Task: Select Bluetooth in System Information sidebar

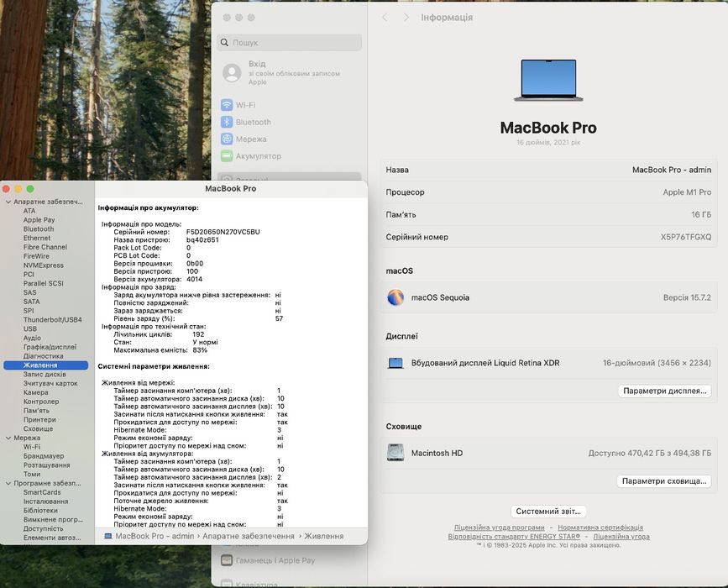Action: tap(39, 229)
